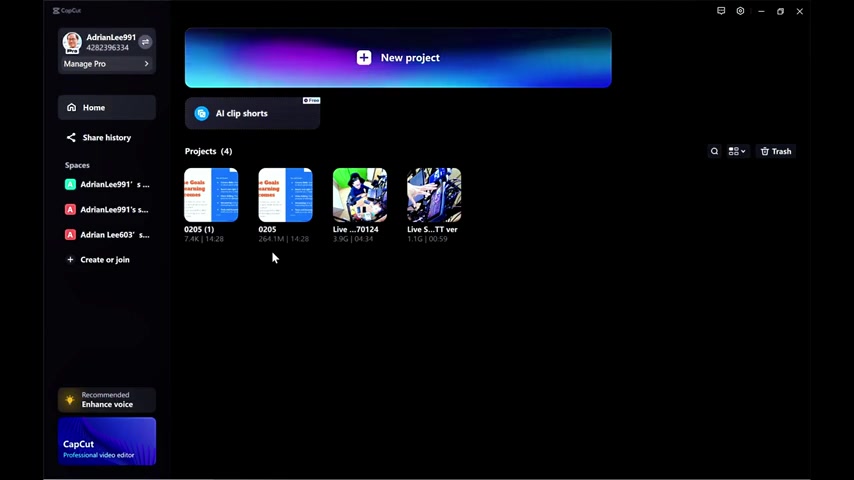The height and width of the screenshot is (480, 854).
Task: Open the Live S...TT ver project thumbnail
Action: [434, 195]
